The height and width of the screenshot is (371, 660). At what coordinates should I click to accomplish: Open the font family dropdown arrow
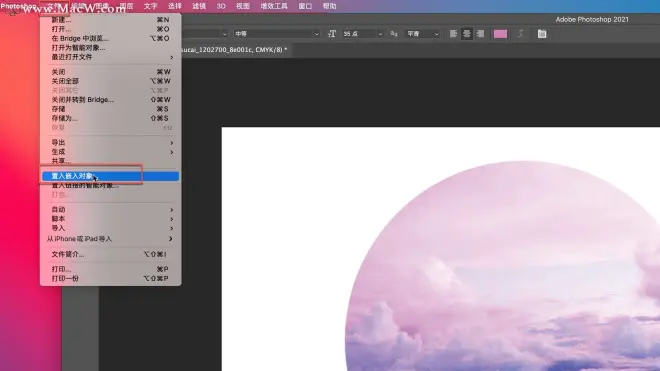224,34
